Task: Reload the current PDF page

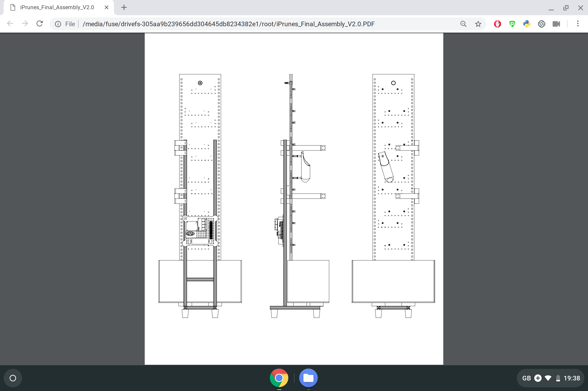Action: tap(39, 23)
